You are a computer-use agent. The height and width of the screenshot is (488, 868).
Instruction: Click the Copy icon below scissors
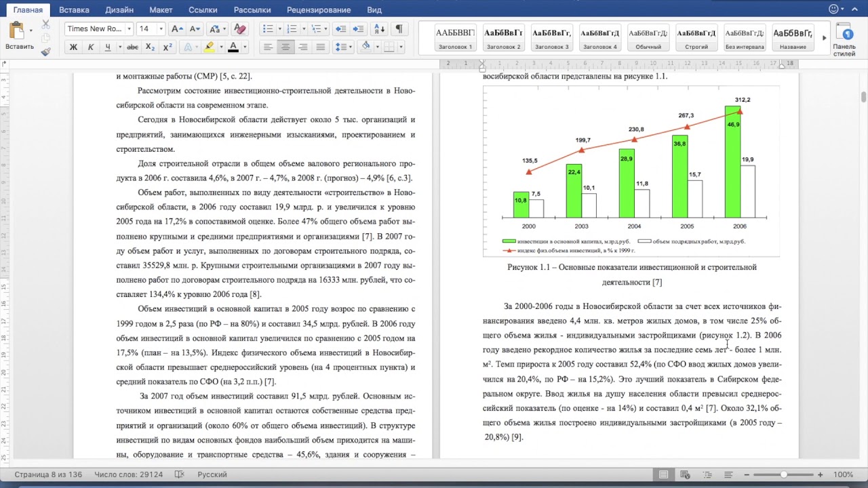[x=45, y=37]
